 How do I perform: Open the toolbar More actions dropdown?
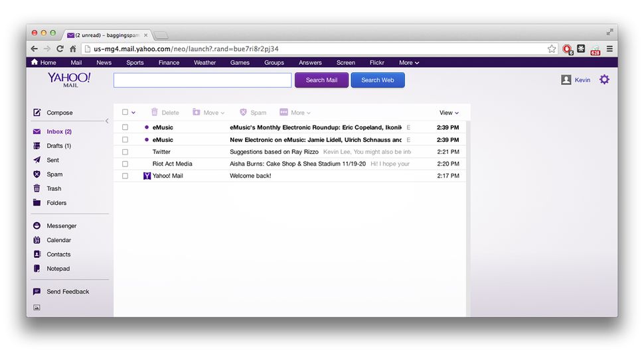[x=295, y=112]
